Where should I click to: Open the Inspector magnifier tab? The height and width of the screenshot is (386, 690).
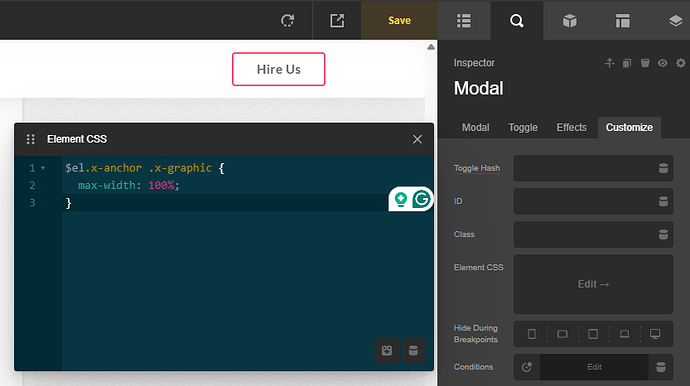point(517,21)
